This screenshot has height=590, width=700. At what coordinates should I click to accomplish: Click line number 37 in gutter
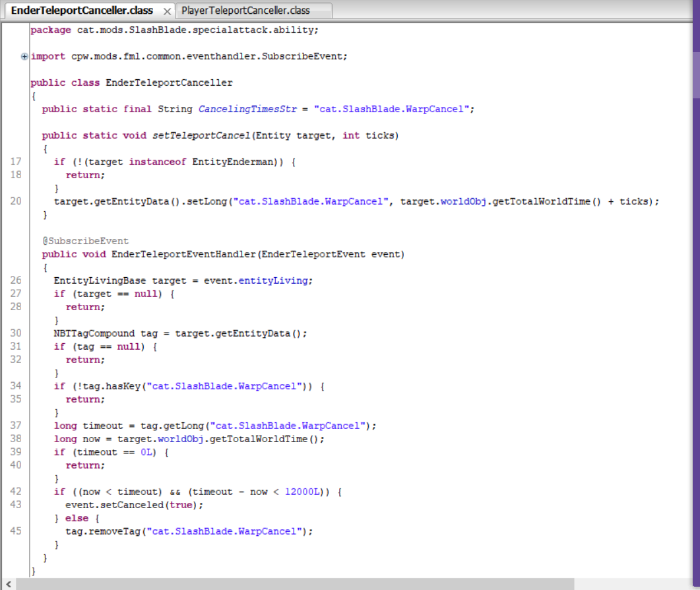[x=16, y=426]
